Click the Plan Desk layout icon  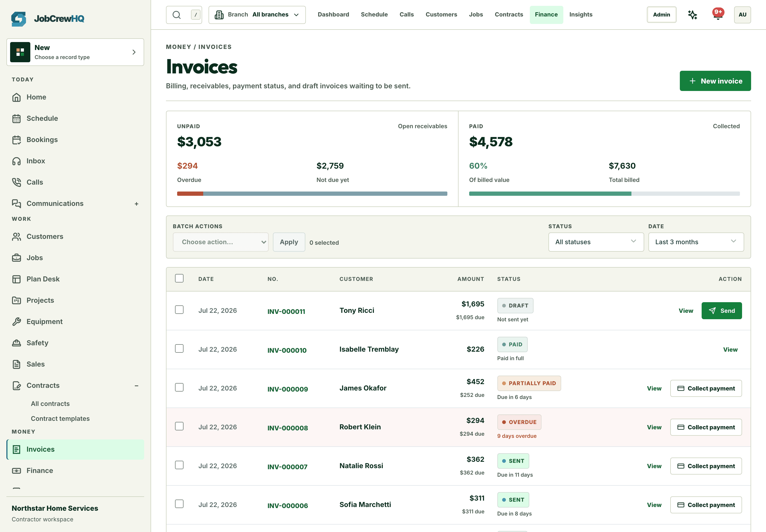[16, 279]
